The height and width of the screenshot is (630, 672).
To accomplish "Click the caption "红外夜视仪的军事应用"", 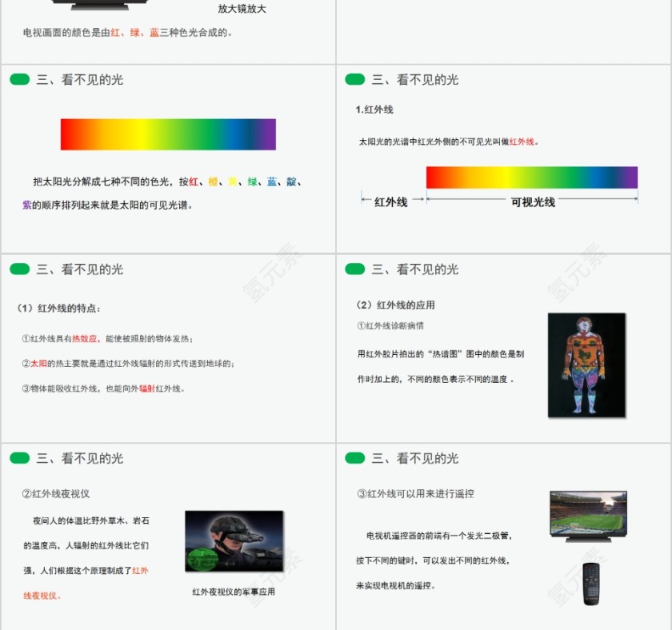I will pos(235,592).
